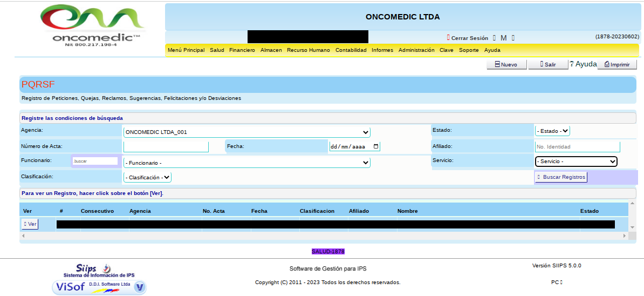Expand the Servicio dropdown
Image resolution: width=644 pixels, height=296 pixels.
pos(576,162)
